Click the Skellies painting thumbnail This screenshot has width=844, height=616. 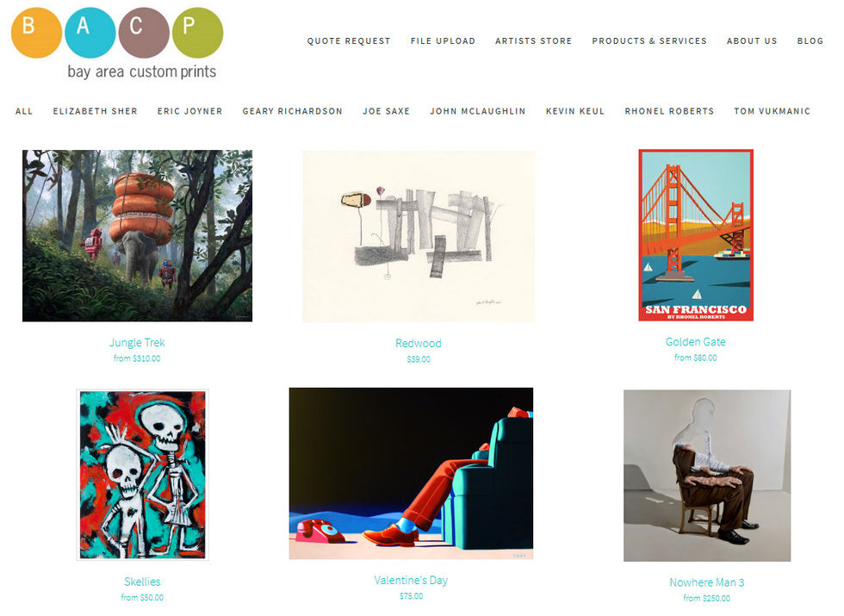pos(143,475)
